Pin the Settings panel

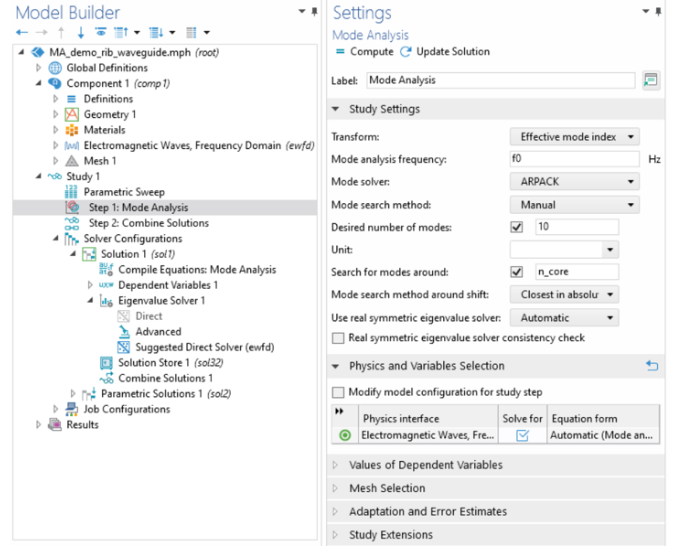(658, 12)
